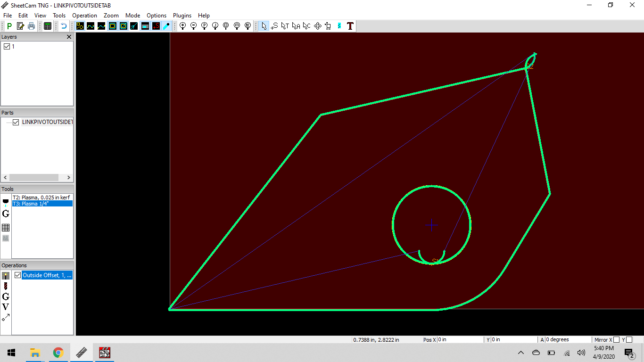The height and width of the screenshot is (362, 644).
Task: Toggle the layer 1 checkbox
Action: [x=7, y=47]
